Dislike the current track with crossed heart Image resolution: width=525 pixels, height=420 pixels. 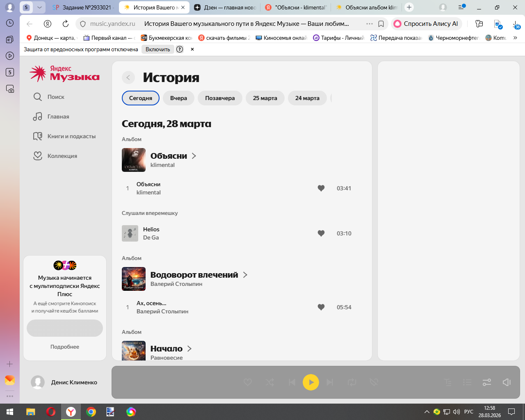374,382
